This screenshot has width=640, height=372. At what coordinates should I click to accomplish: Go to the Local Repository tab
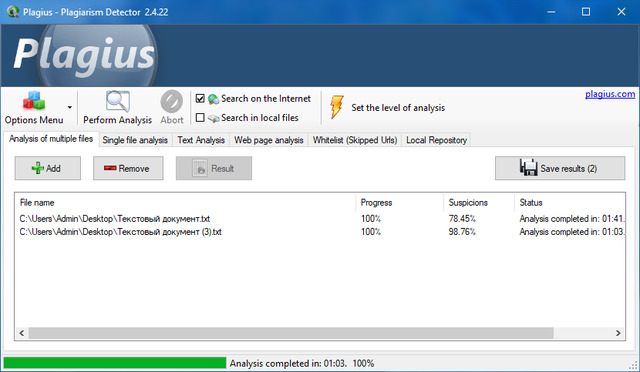tap(436, 140)
